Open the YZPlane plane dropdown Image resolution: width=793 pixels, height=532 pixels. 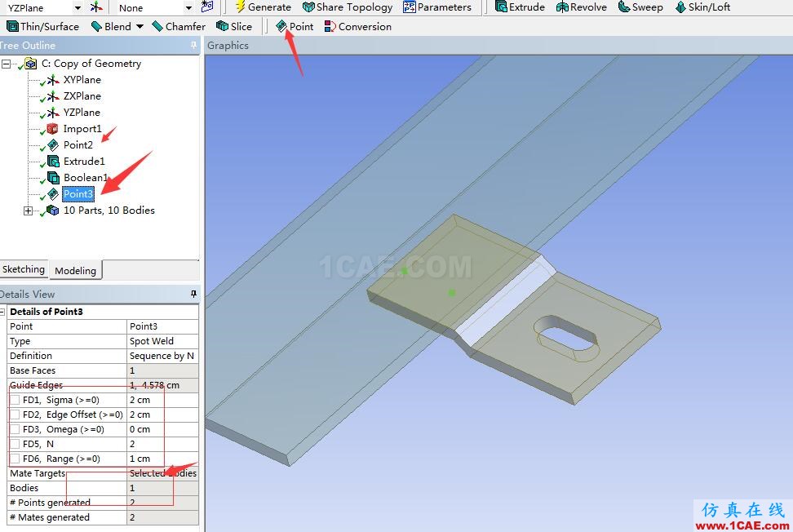78,8
